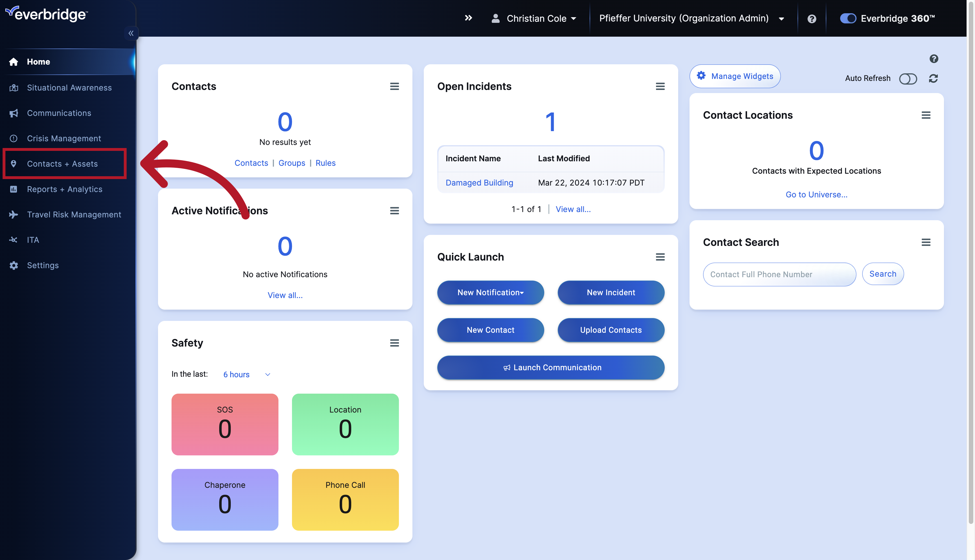Toggle the Everbridge 360 switch

point(848,18)
